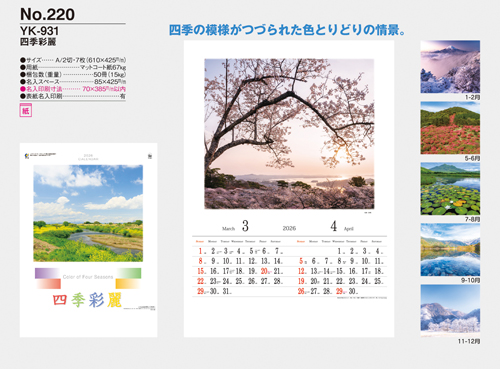500x369 pixels.
Task: Select the 7-8月 lily pond thumbnail
Action: pyautogui.click(x=450, y=189)
